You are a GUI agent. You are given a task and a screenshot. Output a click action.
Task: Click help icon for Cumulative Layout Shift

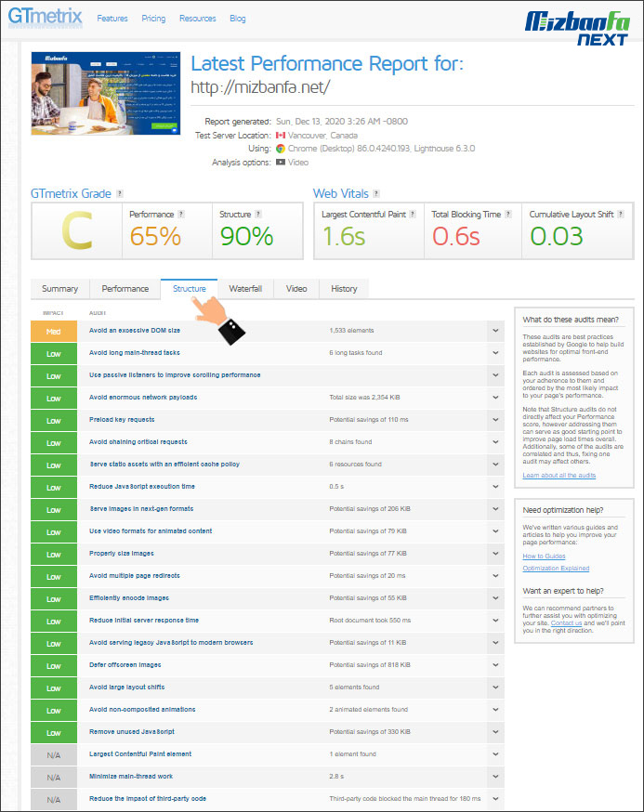point(621,214)
